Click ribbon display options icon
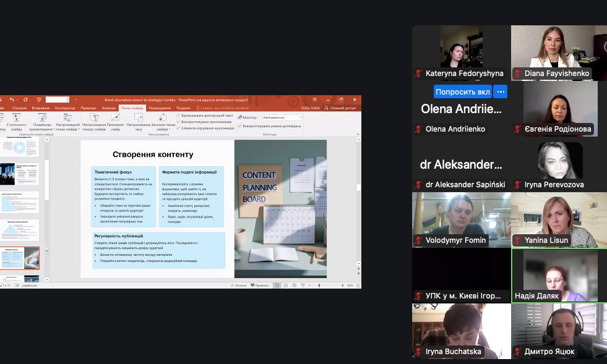The width and height of the screenshot is (607, 364). click(315, 99)
